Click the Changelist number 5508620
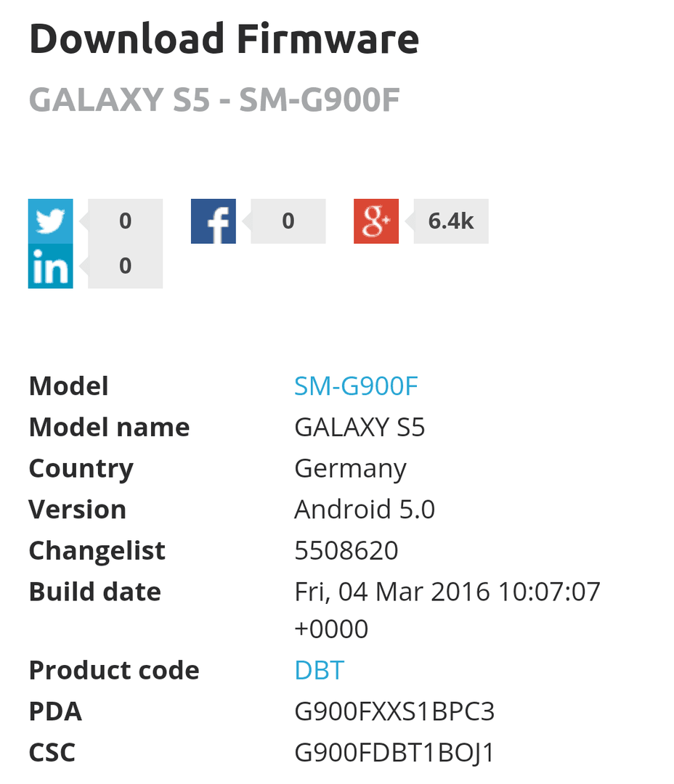Viewport: 674px width, 784px height. pos(346,550)
